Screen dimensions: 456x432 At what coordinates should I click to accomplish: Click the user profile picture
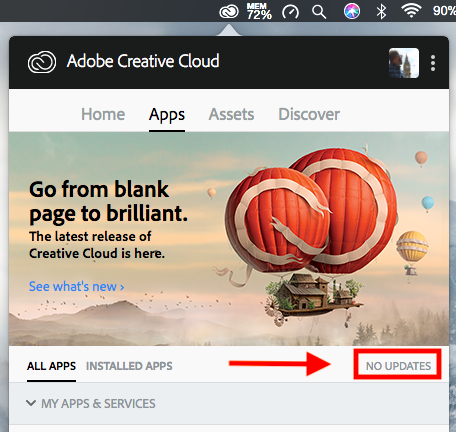[x=404, y=63]
